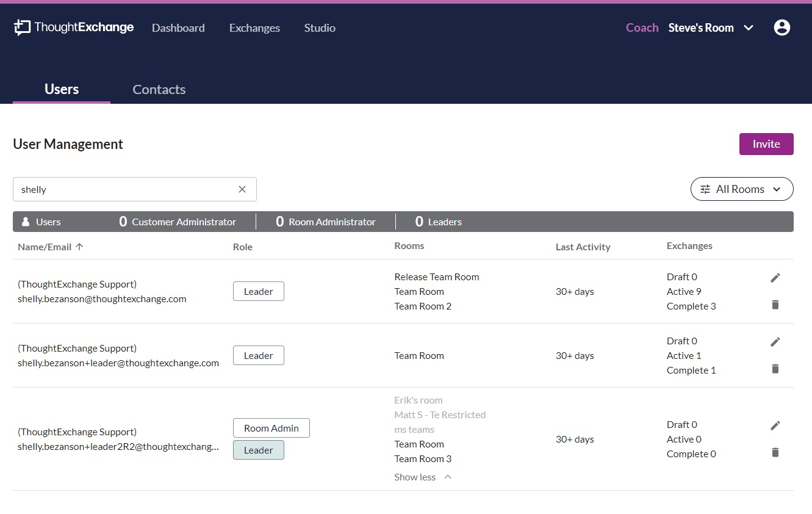Click the Last Activity column header
Screen dimensions: 812x514
(583, 247)
